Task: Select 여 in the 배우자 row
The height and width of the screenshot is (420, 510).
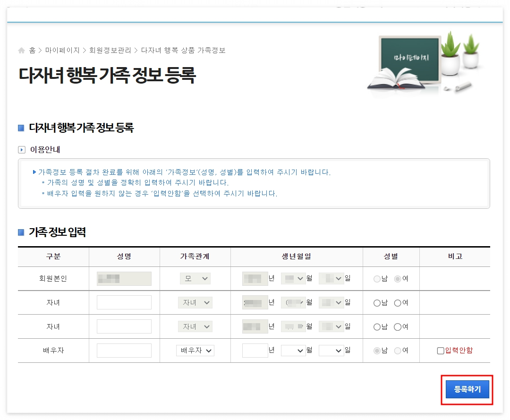Action: point(398,351)
